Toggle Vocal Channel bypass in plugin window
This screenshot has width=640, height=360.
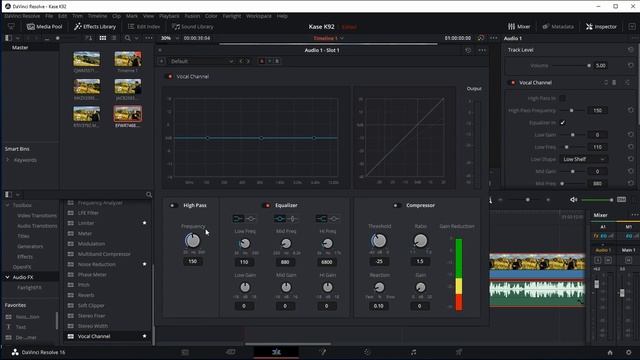click(170, 76)
